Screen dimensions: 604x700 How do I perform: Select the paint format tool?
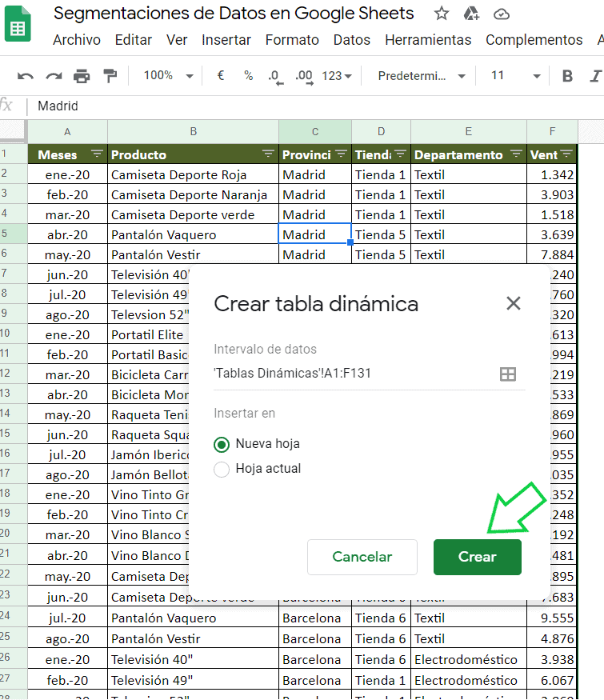110,76
